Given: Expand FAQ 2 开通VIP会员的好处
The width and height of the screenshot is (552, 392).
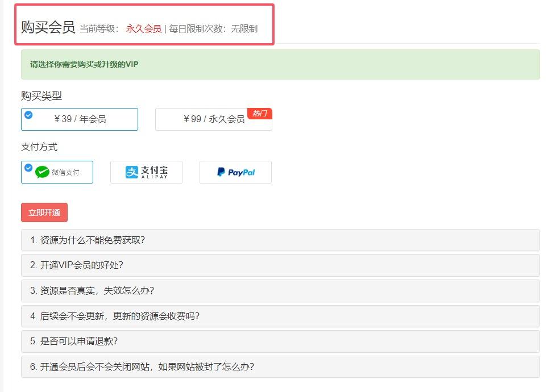Looking at the screenshot, I should 280,265.
